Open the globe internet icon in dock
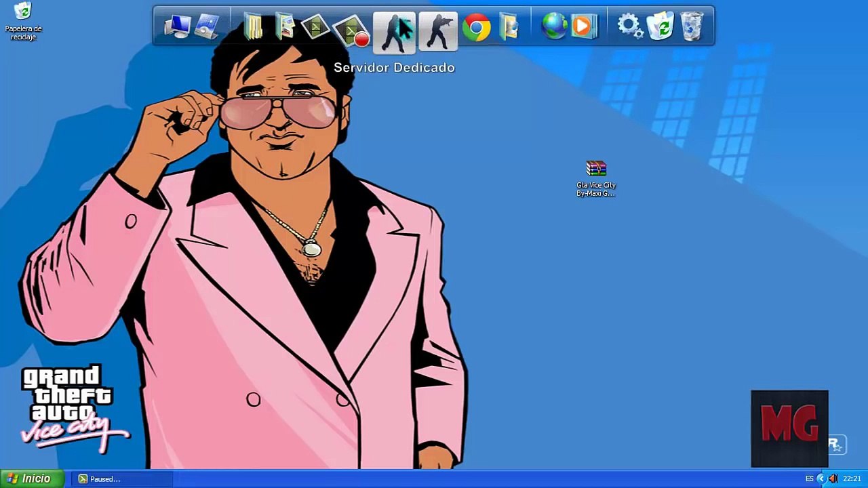Image resolution: width=868 pixels, height=488 pixels. point(554,27)
